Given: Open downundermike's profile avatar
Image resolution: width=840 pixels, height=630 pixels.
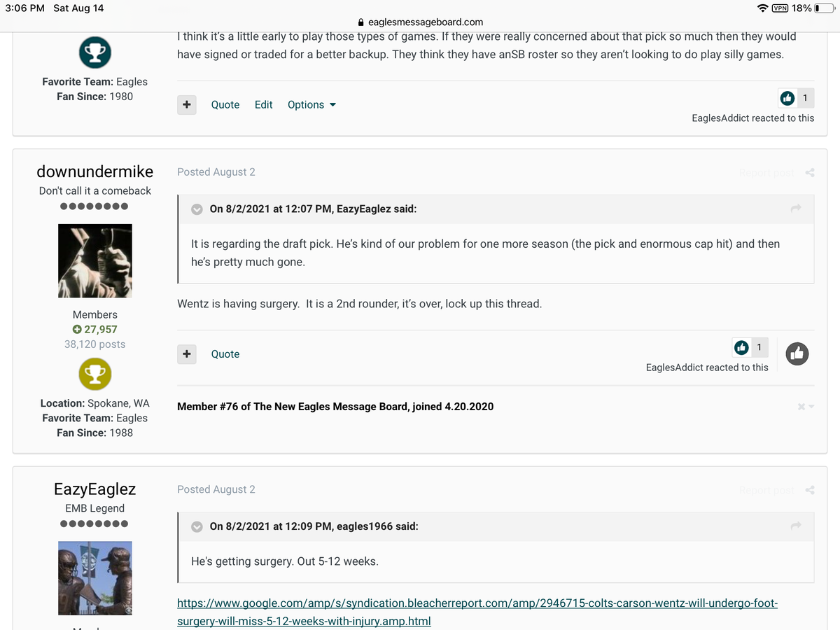Looking at the screenshot, I should pyautogui.click(x=94, y=261).
